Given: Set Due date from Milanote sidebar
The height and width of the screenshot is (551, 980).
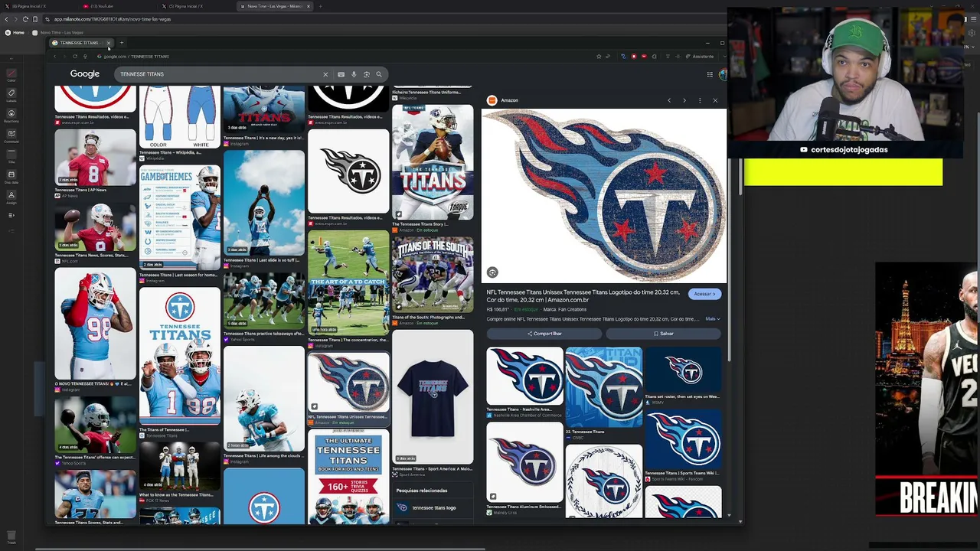Looking at the screenshot, I should tap(11, 176).
